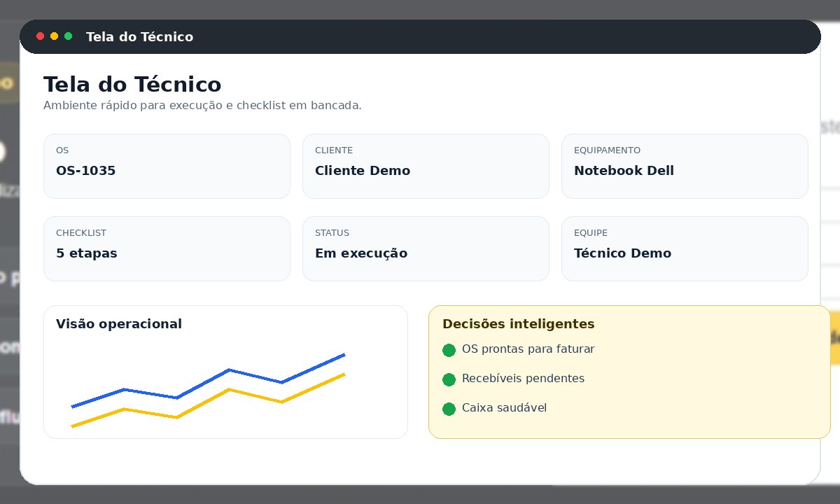Click the main Tela do Técnico page heading
The image size is (840, 504).
point(132,85)
